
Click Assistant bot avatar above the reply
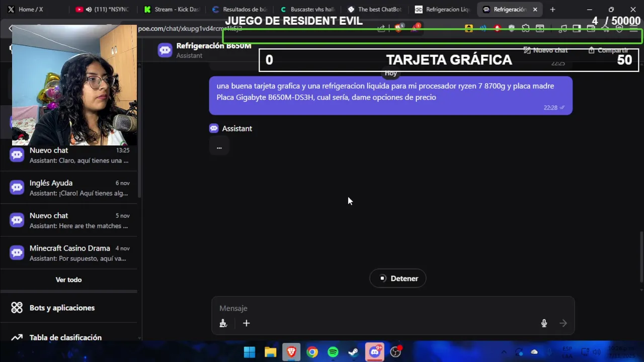[x=214, y=128]
